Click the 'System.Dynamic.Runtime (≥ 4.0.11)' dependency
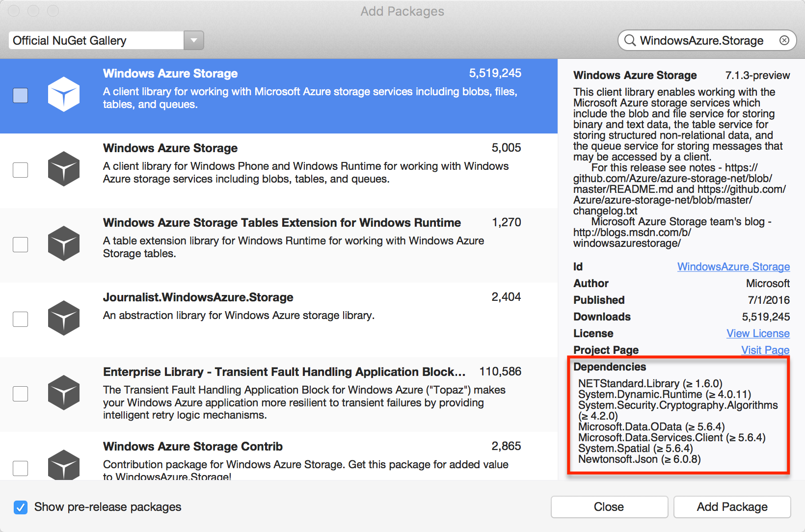This screenshot has width=805, height=532. pyautogui.click(x=665, y=394)
